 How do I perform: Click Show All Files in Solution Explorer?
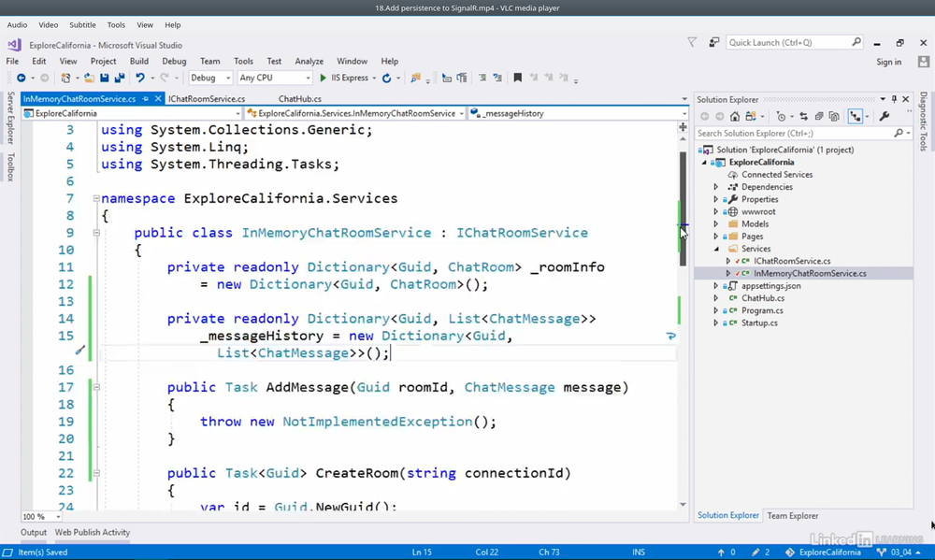tap(834, 116)
